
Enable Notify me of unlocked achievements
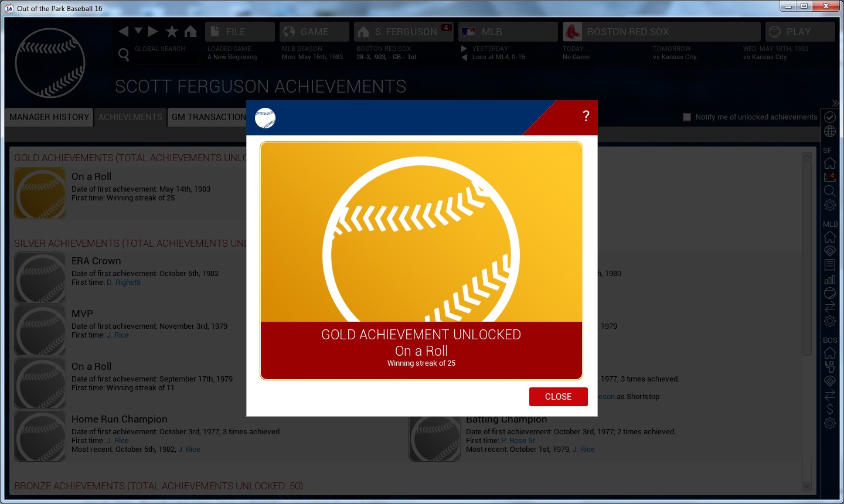tap(687, 117)
